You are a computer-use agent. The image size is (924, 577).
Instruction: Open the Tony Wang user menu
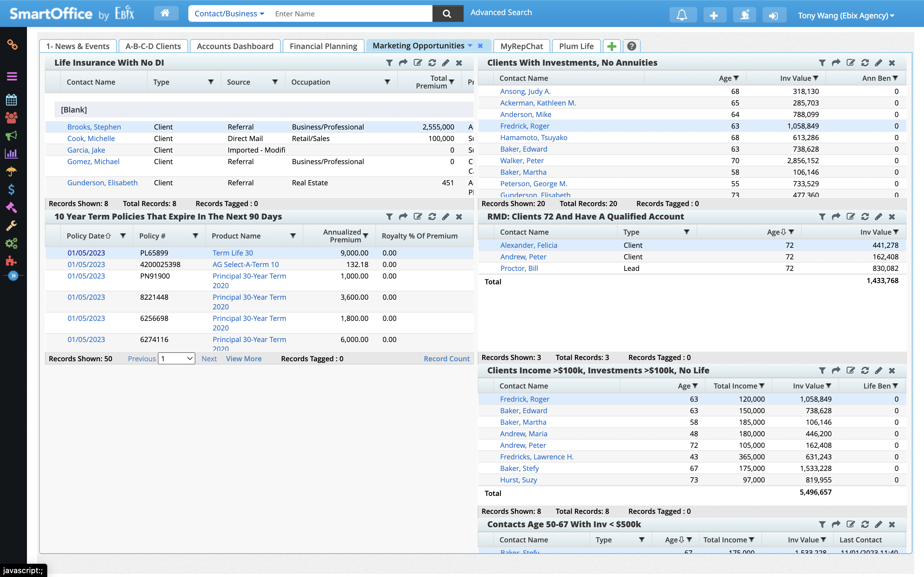pyautogui.click(x=845, y=16)
